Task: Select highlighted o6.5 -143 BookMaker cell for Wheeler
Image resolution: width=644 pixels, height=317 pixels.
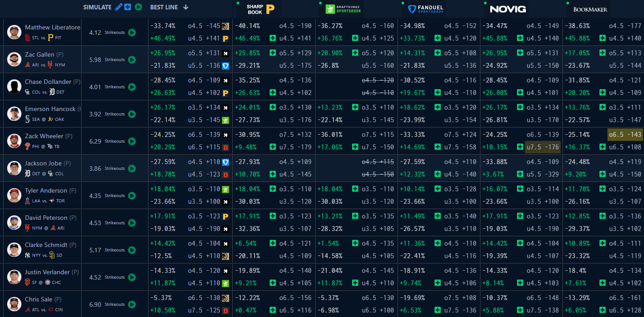Action: (625, 135)
